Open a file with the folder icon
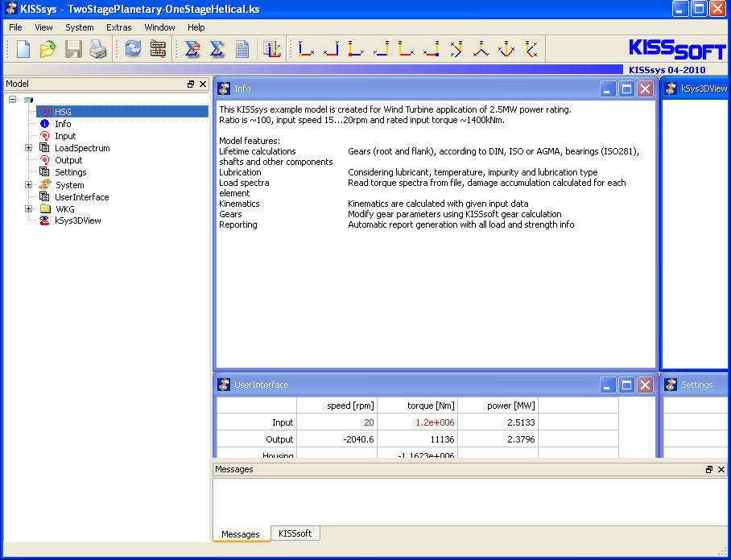 [47, 49]
